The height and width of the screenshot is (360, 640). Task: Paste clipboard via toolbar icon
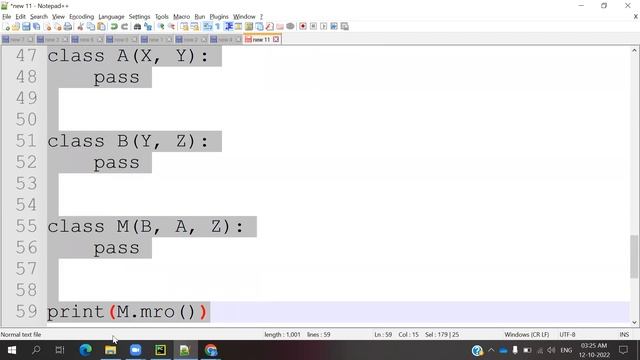click(101, 27)
